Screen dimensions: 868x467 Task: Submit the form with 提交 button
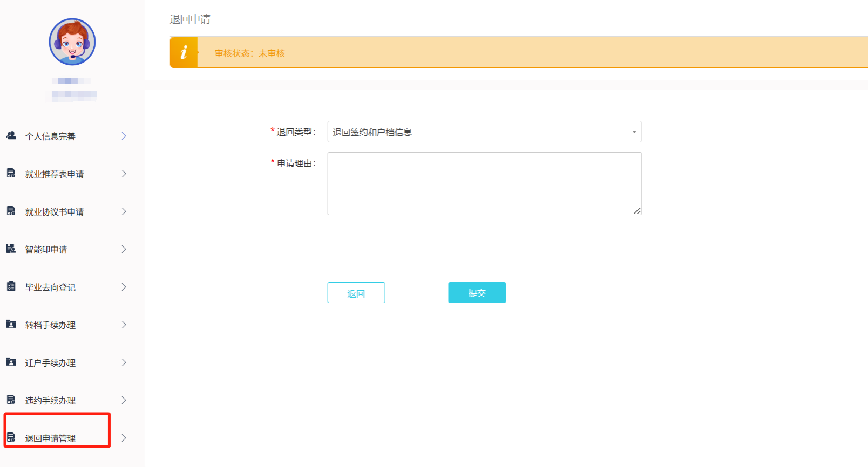pyautogui.click(x=477, y=293)
